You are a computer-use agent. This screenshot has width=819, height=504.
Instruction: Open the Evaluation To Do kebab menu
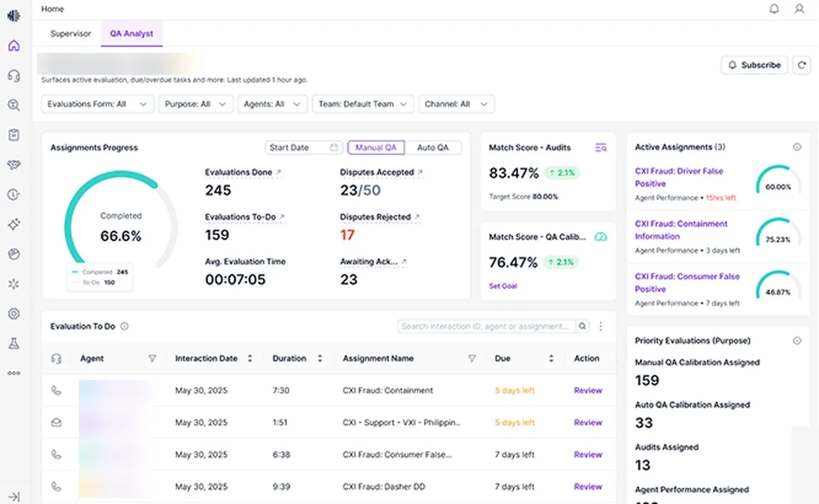point(601,326)
